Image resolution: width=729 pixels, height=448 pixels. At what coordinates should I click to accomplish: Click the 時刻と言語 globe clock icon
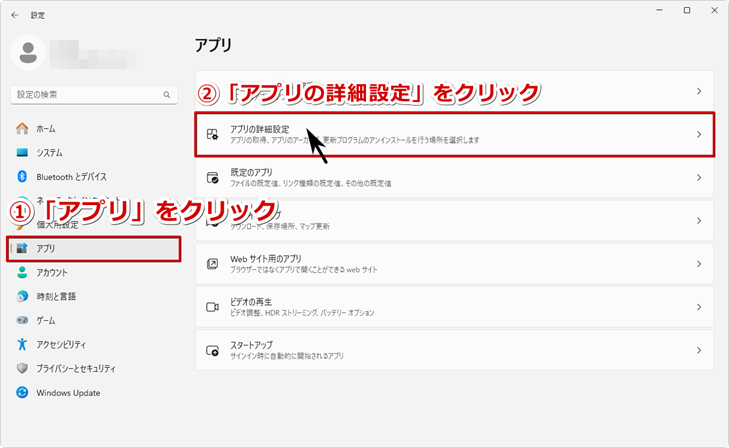(22, 296)
